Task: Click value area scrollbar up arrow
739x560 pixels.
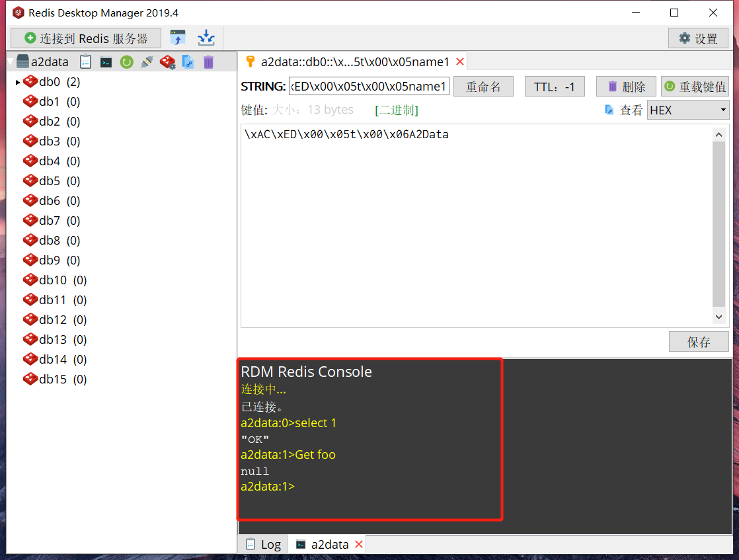Action: 719,135
